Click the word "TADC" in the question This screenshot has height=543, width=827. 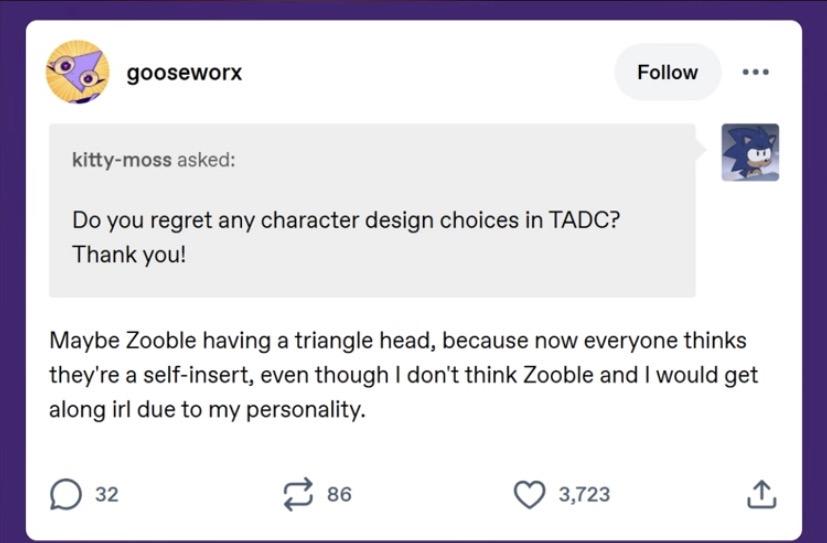(584, 220)
